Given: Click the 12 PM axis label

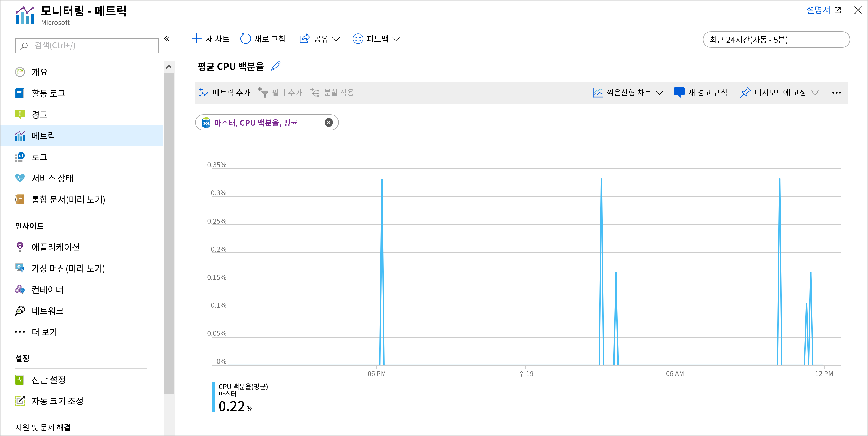Looking at the screenshot, I should (x=824, y=374).
